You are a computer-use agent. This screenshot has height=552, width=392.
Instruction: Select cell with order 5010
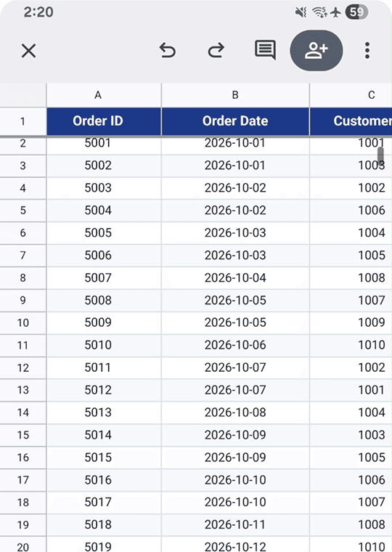104,345
